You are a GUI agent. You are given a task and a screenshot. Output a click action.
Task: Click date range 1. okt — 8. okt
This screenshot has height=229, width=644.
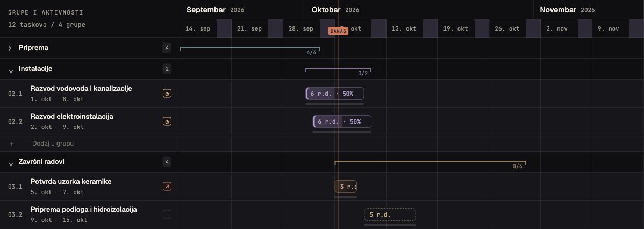[x=57, y=99]
